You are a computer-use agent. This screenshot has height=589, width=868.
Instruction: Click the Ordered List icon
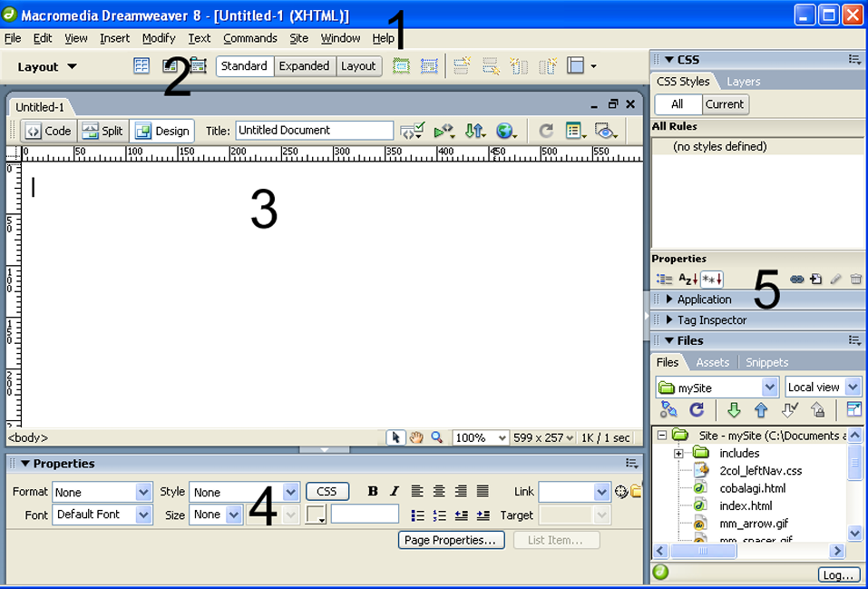tap(440, 515)
